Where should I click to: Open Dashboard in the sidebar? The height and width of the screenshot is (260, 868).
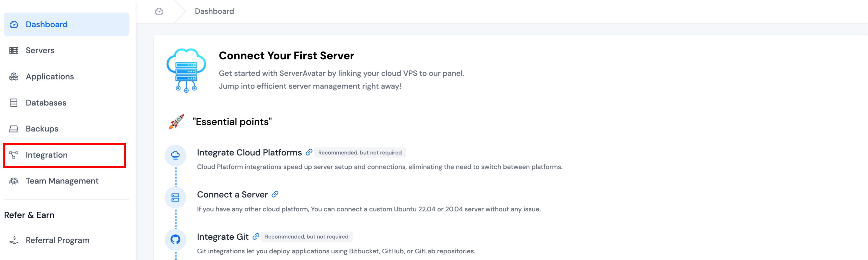[47, 24]
